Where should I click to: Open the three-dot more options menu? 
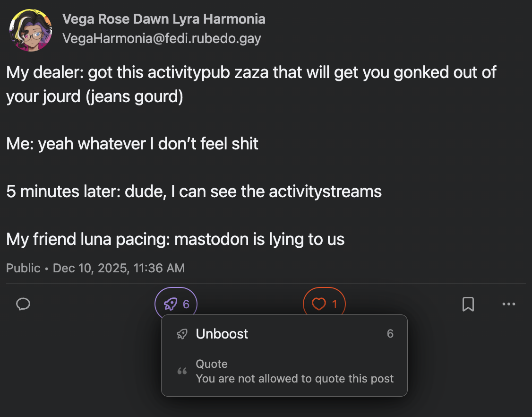point(508,304)
